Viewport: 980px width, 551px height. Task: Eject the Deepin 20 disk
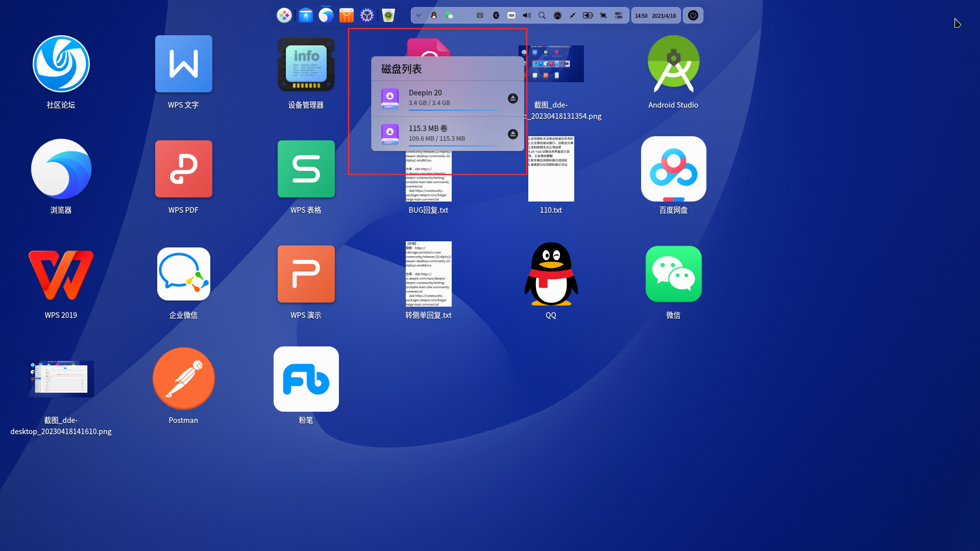point(513,98)
